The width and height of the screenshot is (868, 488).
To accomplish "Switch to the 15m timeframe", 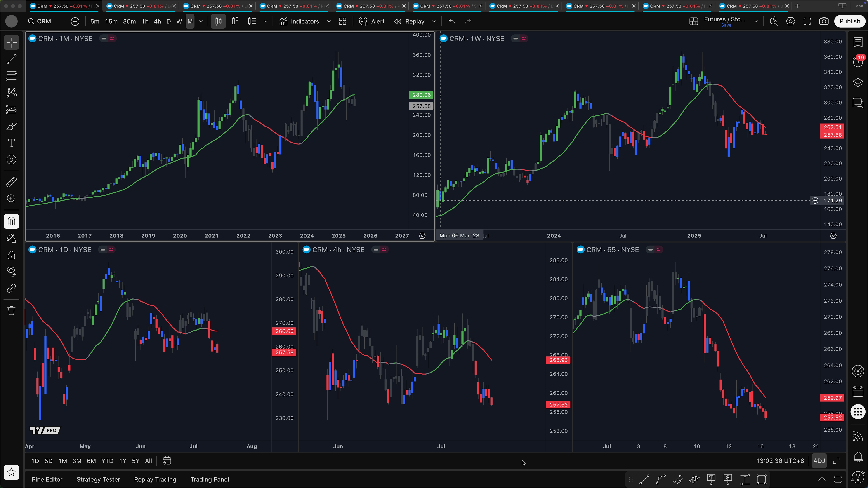I will point(111,21).
